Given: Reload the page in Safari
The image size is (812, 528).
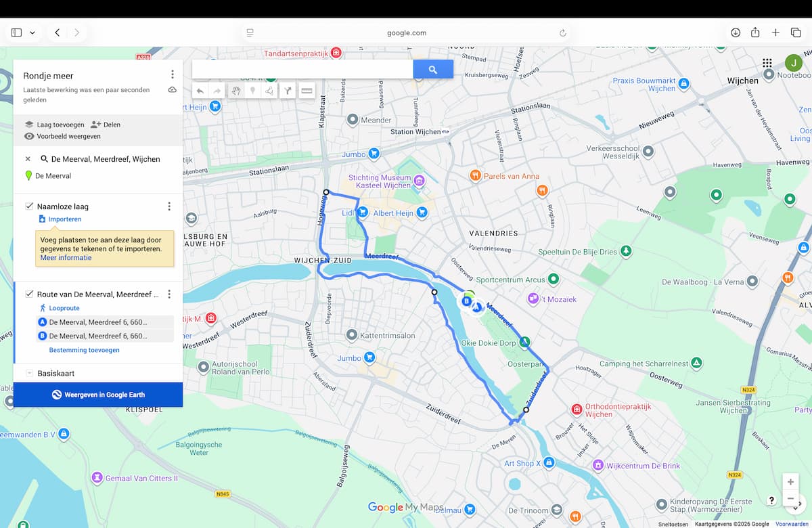Looking at the screenshot, I should click(x=562, y=32).
